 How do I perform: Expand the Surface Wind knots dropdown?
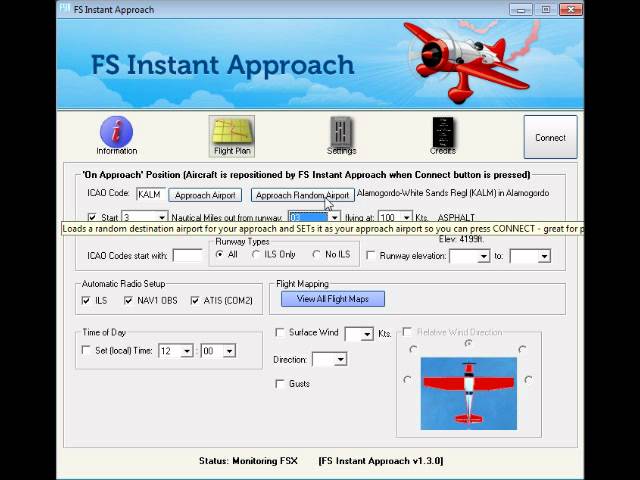(367, 334)
